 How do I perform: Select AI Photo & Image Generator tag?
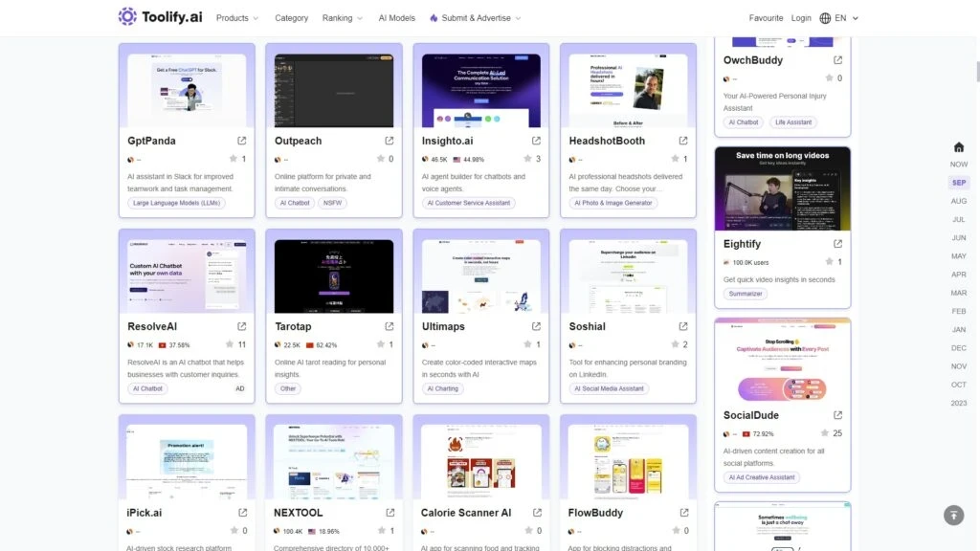point(613,203)
